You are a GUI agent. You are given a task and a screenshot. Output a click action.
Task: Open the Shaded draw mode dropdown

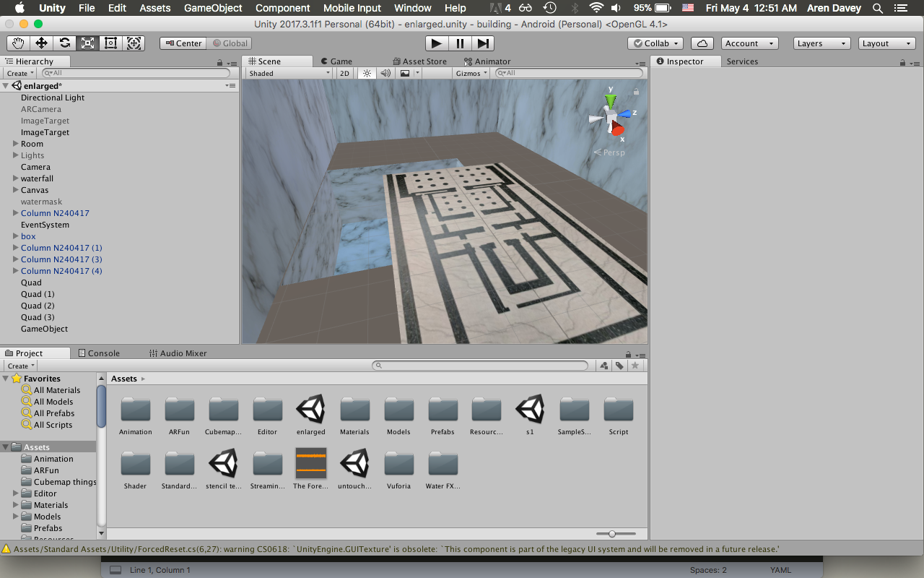[x=288, y=73]
